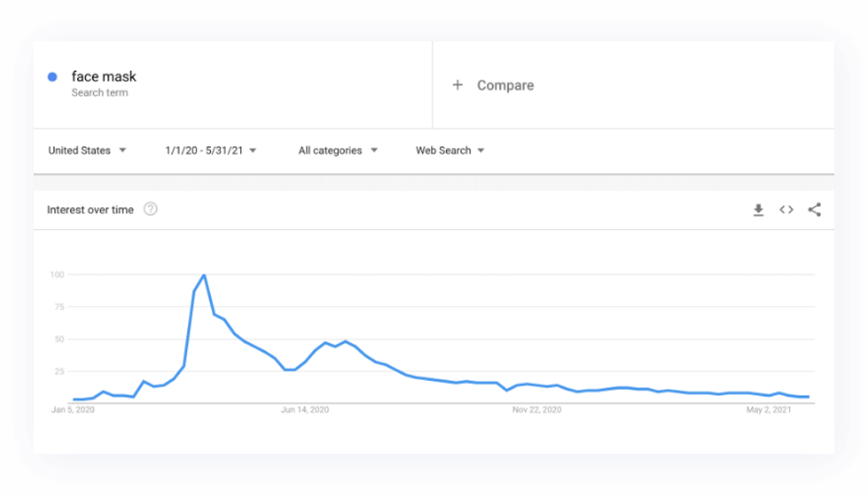The image size is (868, 495).
Task: Click the 50 value on the y-axis
Action: 59,339
